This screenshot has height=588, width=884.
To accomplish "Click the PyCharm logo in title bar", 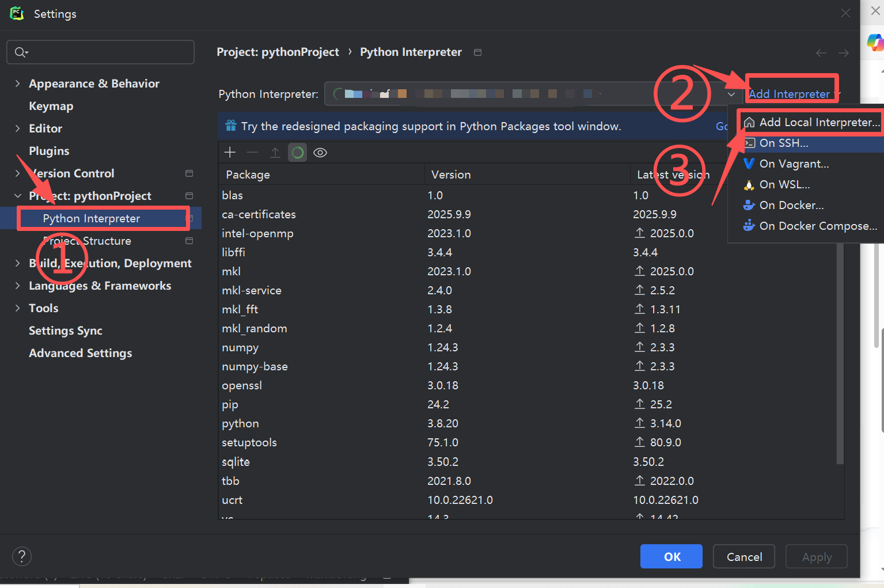I will click(x=17, y=13).
